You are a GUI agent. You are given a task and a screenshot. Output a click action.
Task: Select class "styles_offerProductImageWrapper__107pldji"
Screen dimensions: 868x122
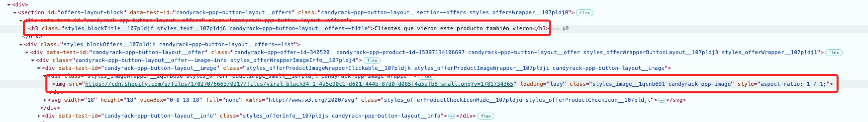click(482, 68)
